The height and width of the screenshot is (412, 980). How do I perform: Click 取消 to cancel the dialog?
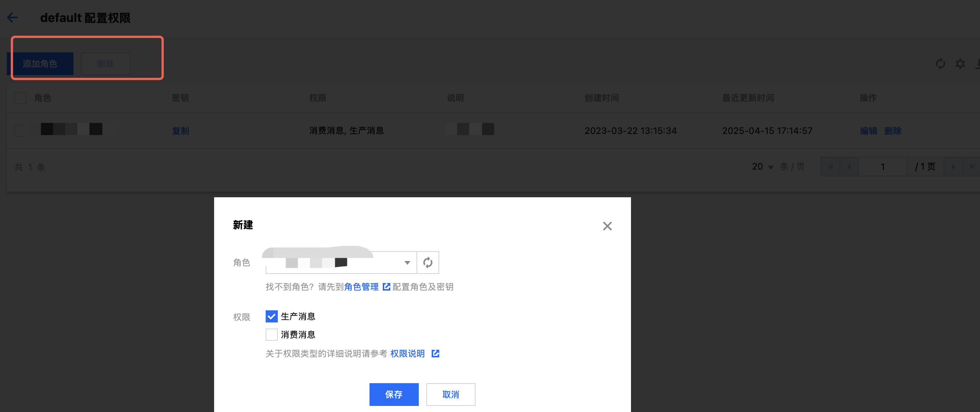point(451,394)
